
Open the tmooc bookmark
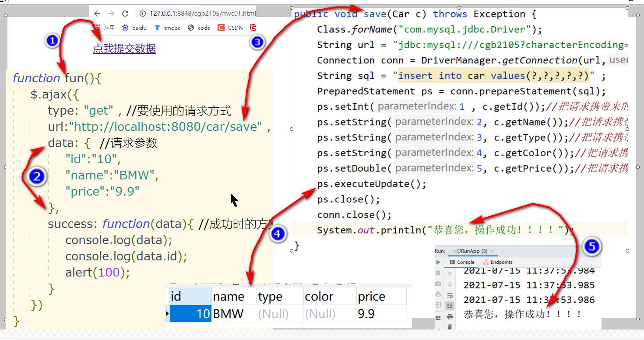pos(167,28)
